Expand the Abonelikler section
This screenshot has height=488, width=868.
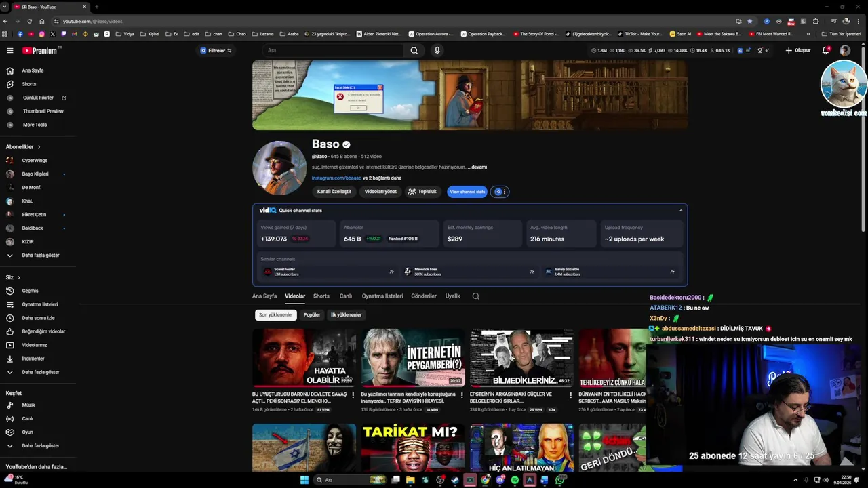point(23,146)
